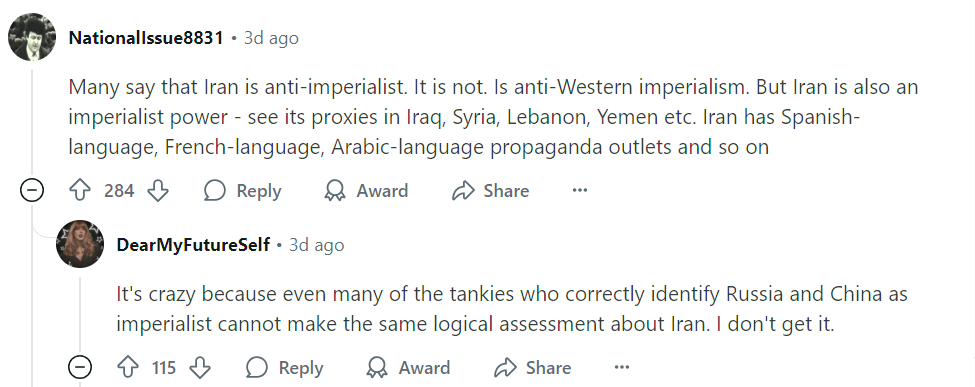Downvote DearMyFutureSelf's reply
This screenshot has height=387, width=975.
[x=200, y=368]
